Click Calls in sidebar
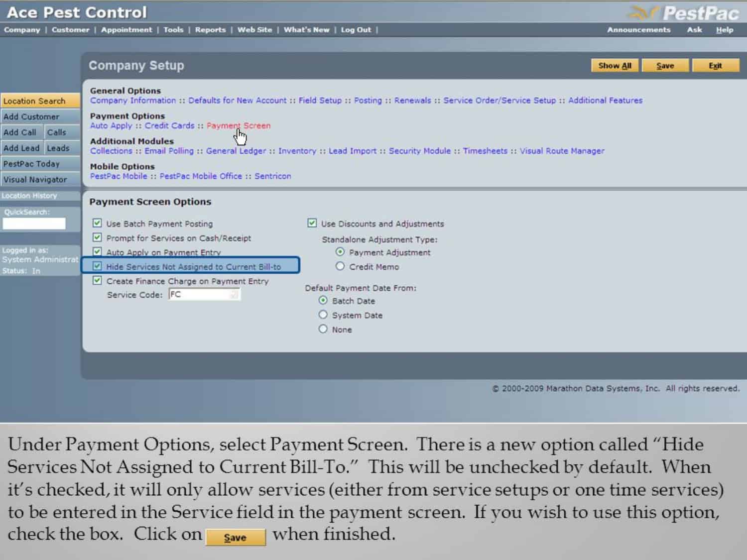This screenshot has width=747, height=560. (x=62, y=132)
